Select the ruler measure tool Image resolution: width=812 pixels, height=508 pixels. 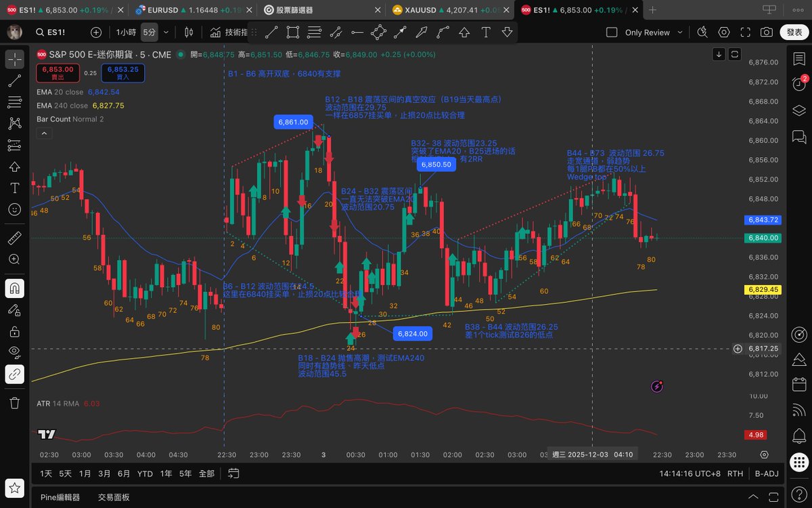pos(14,238)
